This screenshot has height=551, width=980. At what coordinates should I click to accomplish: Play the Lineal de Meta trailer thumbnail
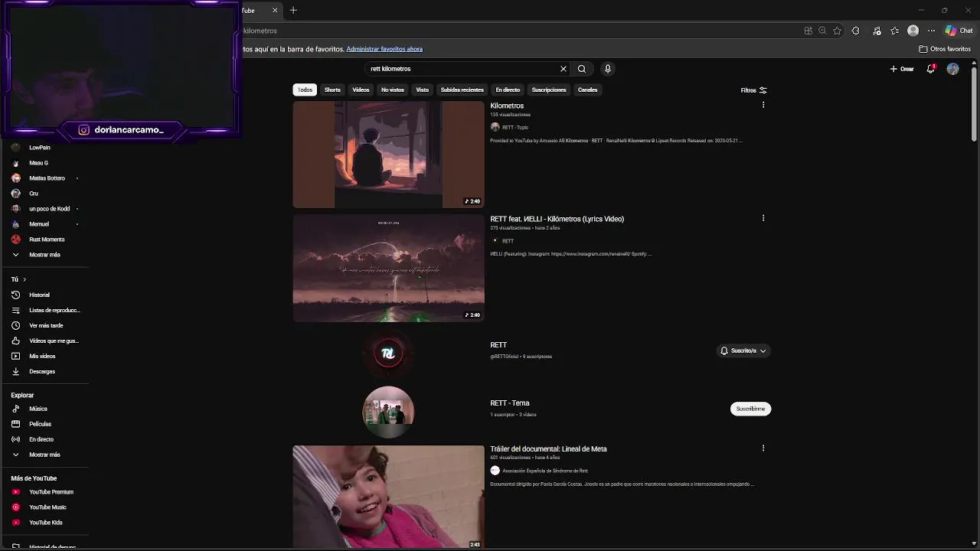[x=388, y=497]
